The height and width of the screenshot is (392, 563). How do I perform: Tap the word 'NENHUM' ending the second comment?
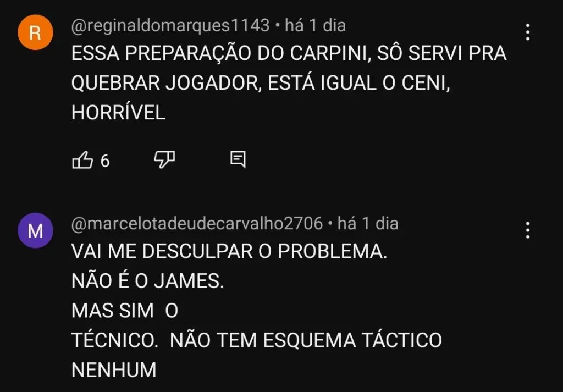coord(114,370)
